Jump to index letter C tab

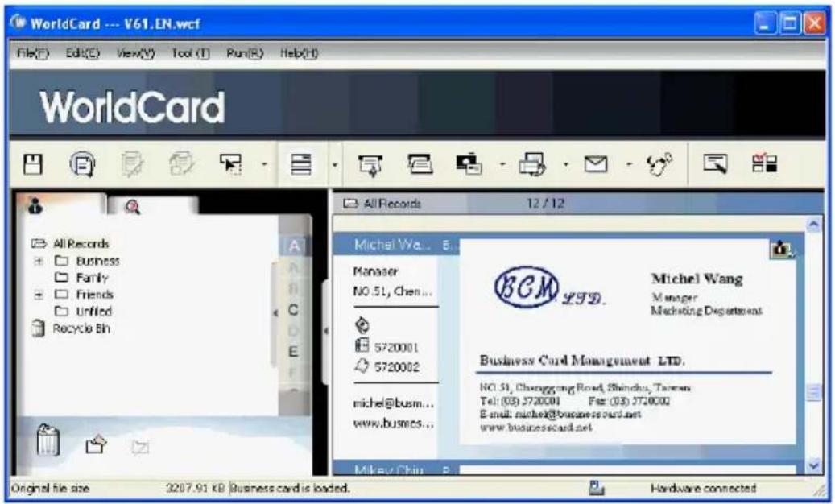[293, 310]
